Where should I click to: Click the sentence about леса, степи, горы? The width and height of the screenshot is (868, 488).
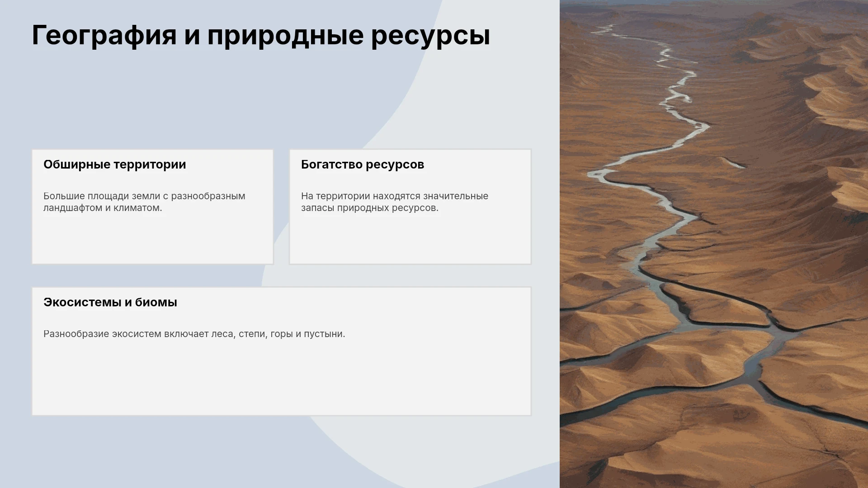pos(194,334)
